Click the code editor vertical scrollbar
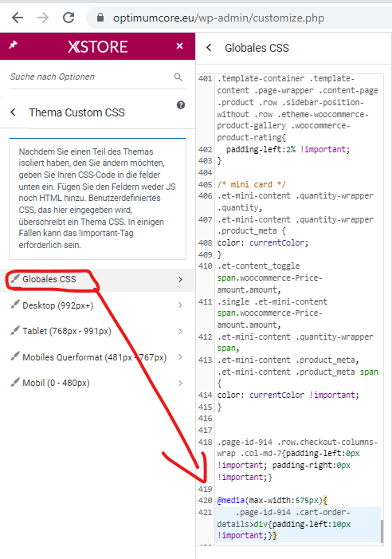The image size is (392, 559). tap(382, 531)
